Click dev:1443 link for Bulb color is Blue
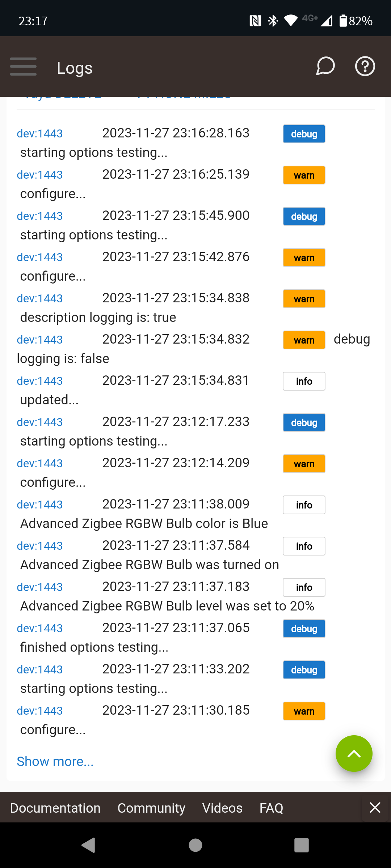391x868 pixels. [40, 505]
